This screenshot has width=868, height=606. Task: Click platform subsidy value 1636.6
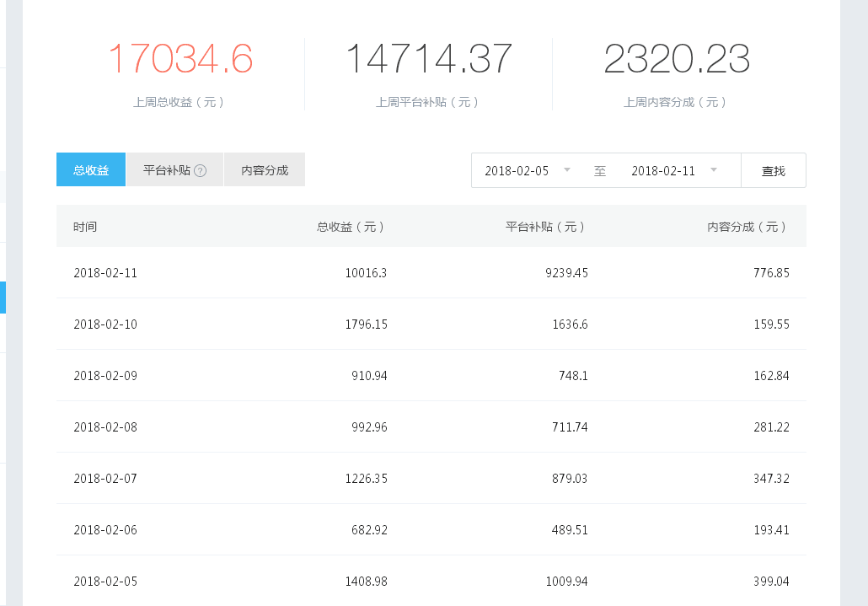[x=571, y=324]
